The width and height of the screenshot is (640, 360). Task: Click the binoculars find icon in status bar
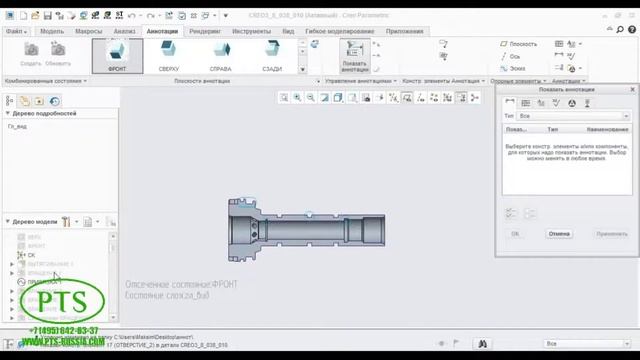(x=482, y=344)
